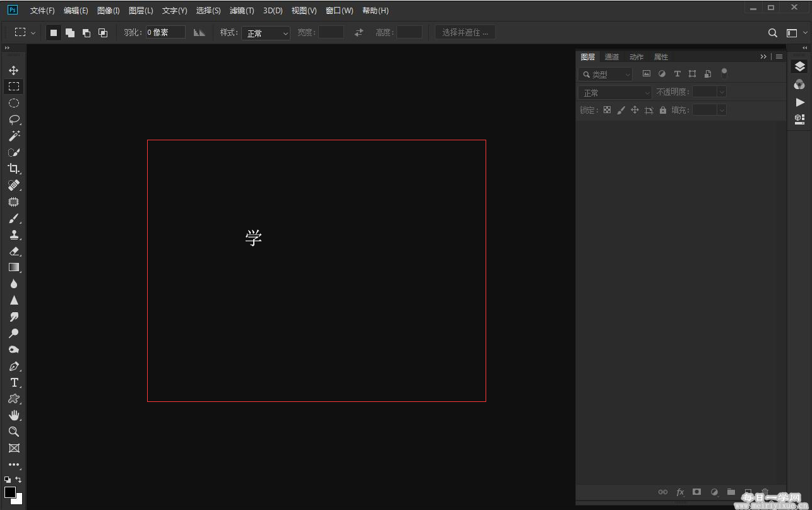Viewport: 812px width, 510px height.
Task: Click the fx layer style button
Action: (x=680, y=492)
